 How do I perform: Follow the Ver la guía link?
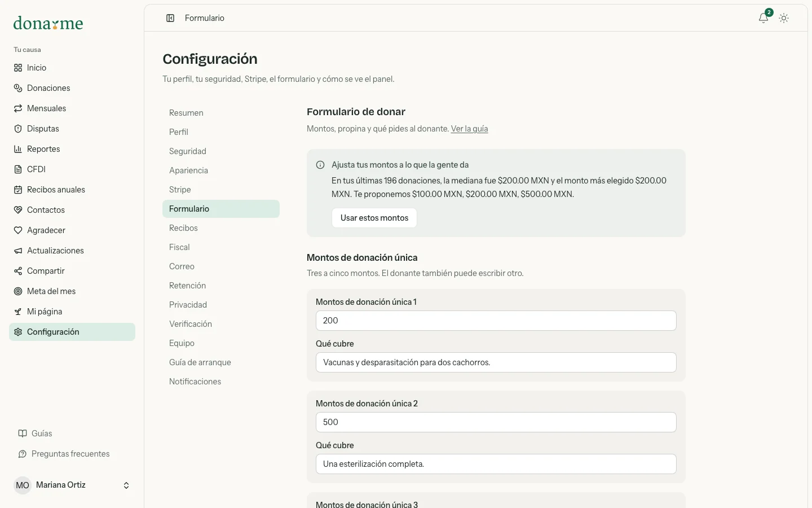[x=469, y=129]
